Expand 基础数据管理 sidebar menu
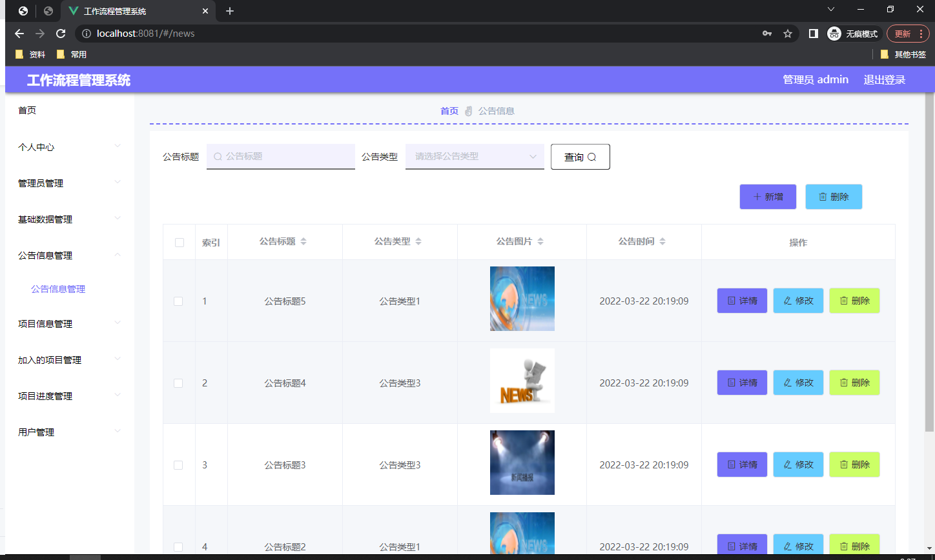This screenshot has height=560, width=935. tap(69, 219)
